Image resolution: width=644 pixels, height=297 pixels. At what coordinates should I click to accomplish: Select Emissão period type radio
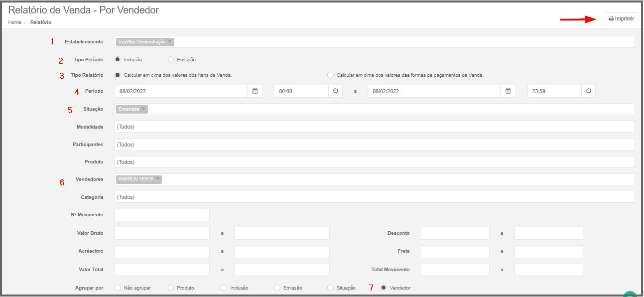171,59
